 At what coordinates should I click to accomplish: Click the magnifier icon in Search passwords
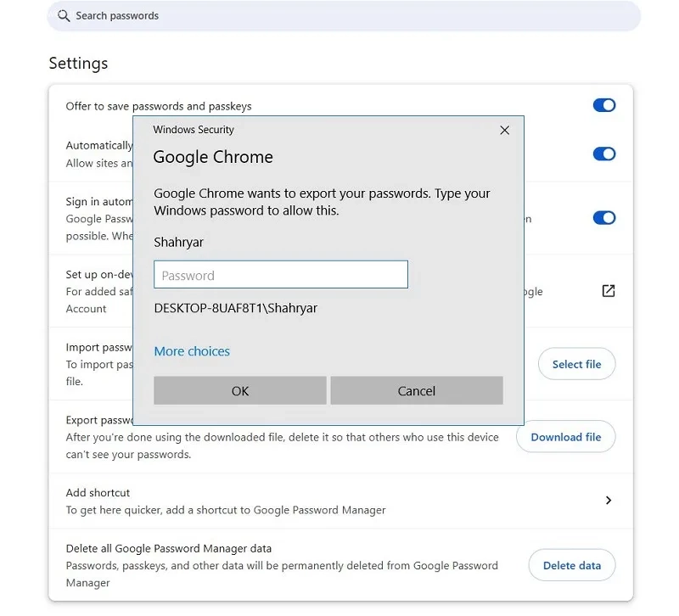(64, 16)
